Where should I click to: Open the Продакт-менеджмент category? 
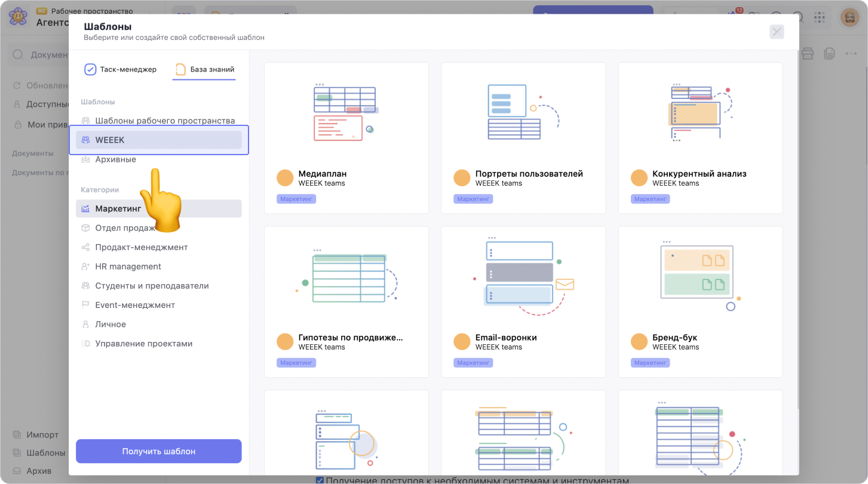(158, 247)
